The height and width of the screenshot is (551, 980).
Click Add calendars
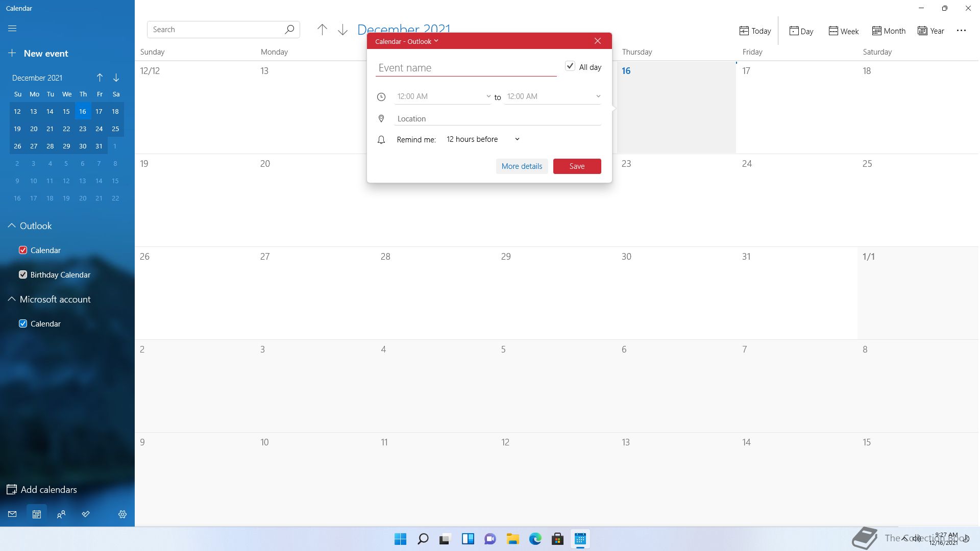41,490
